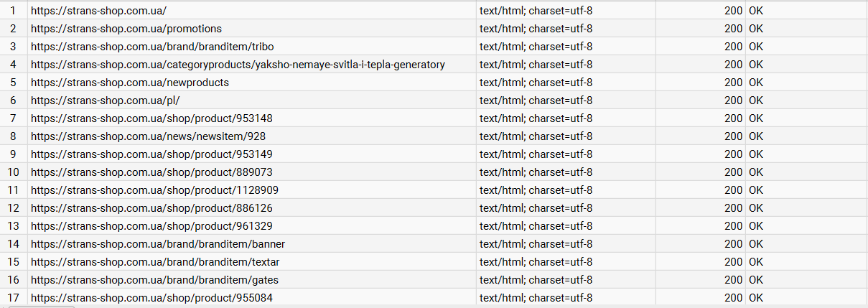Click the shop/product/955084 URL

(x=151, y=298)
